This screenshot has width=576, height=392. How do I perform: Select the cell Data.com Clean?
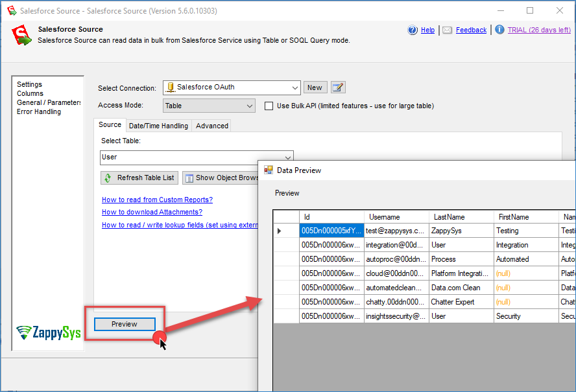[461, 288]
